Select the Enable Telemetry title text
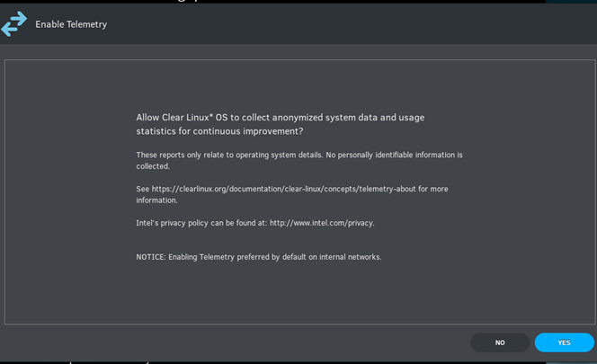The height and width of the screenshot is (364, 597). (x=71, y=24)
